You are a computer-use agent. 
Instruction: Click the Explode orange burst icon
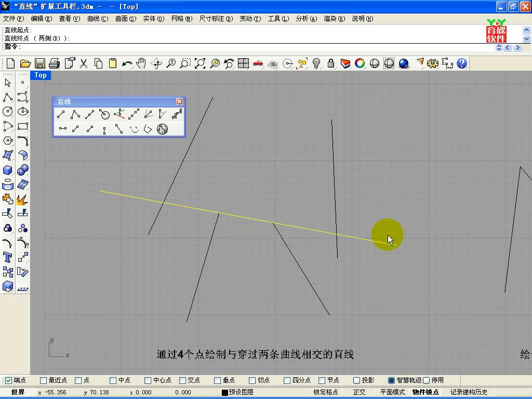[x=22, y=199]
